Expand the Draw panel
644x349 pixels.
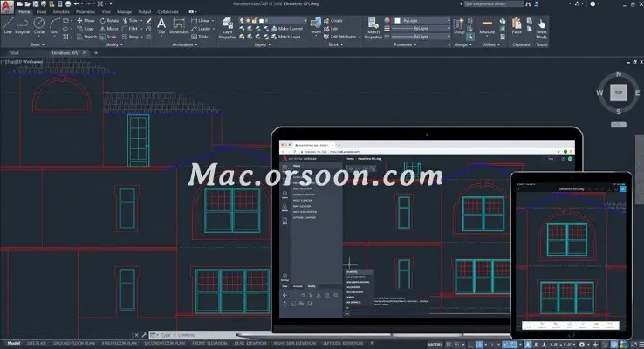[38, 44]
